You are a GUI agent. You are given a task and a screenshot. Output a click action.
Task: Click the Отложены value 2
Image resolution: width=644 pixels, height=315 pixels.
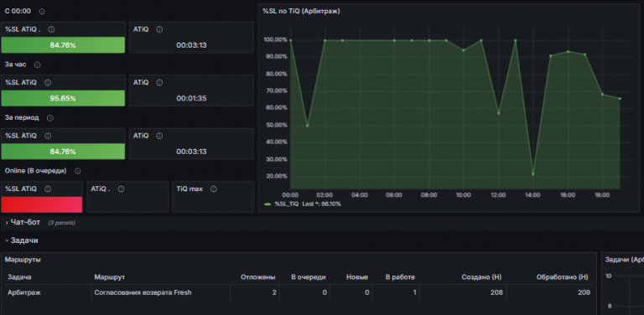coord(274,292)
